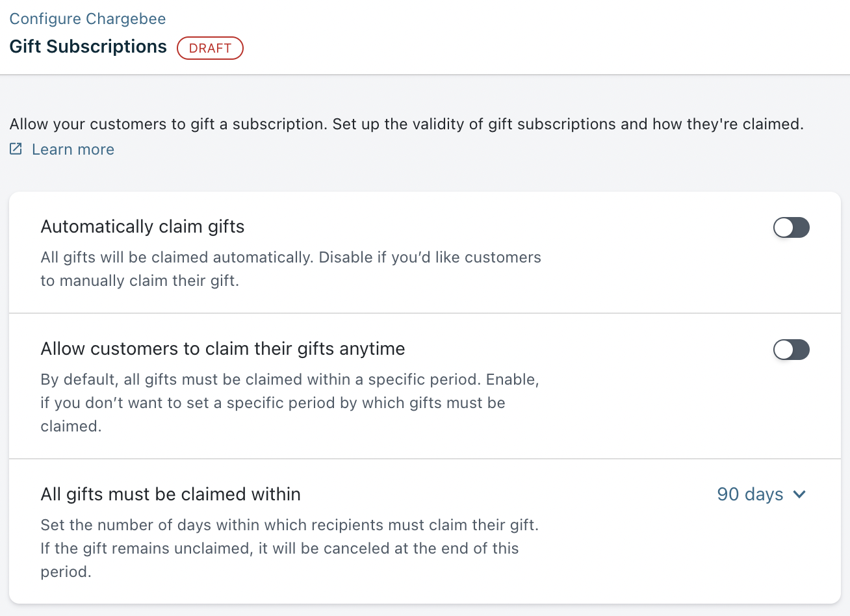Image resolution: width=850 pixels, height=616 pixels.
Task: Click the knob of the claim anytime switch
Action: pos(784,350)
